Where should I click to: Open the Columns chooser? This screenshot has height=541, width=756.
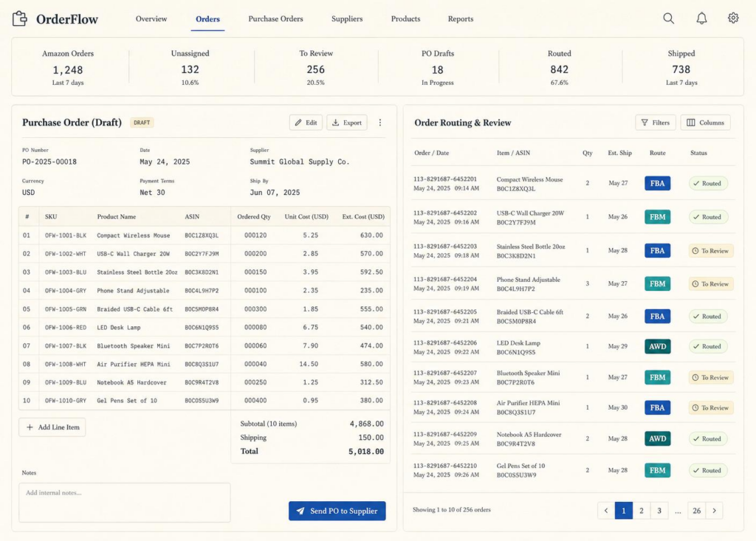tap(705, 123)
